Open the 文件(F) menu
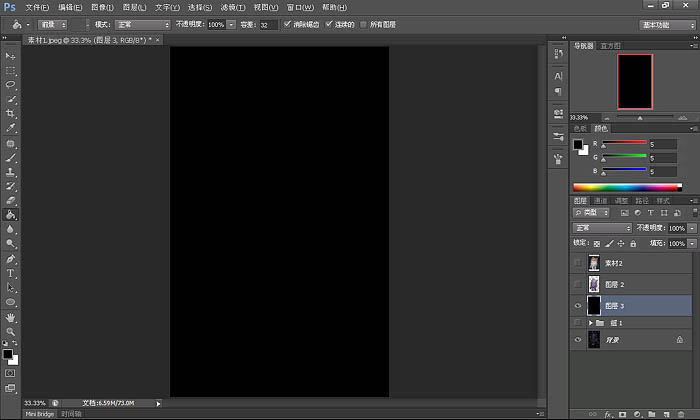Viewport: 700px width, 420px height. 37,7
